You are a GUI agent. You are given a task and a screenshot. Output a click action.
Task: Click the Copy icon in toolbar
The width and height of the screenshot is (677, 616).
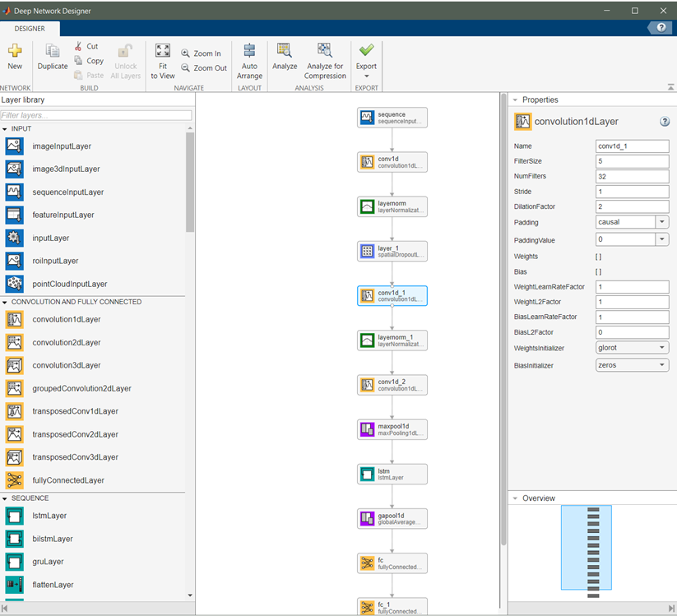pos(78,60)
